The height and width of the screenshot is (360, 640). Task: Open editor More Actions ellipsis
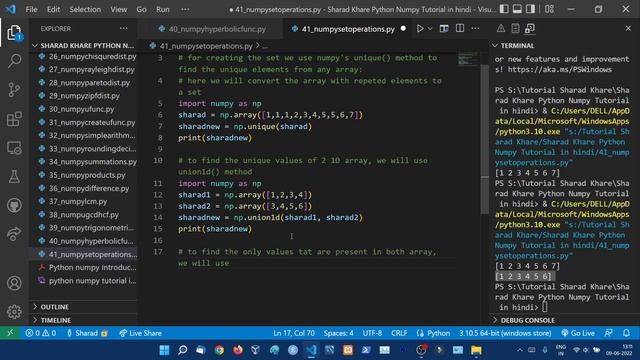tap(475, 29)
